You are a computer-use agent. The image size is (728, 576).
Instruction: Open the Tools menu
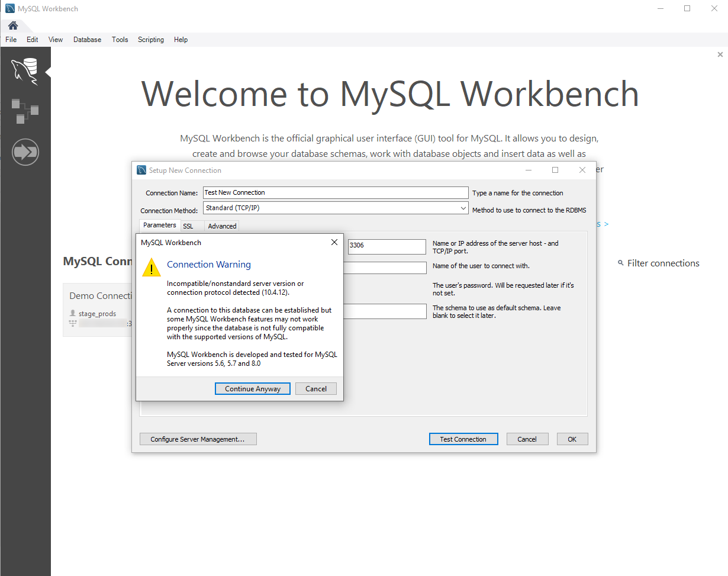click(120, 40)
